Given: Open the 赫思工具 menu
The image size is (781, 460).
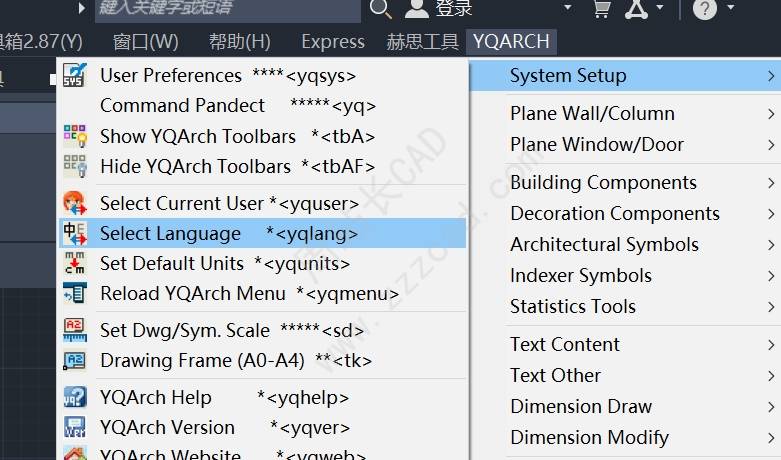Looking at the screenshot, I should tap(422, 41).
